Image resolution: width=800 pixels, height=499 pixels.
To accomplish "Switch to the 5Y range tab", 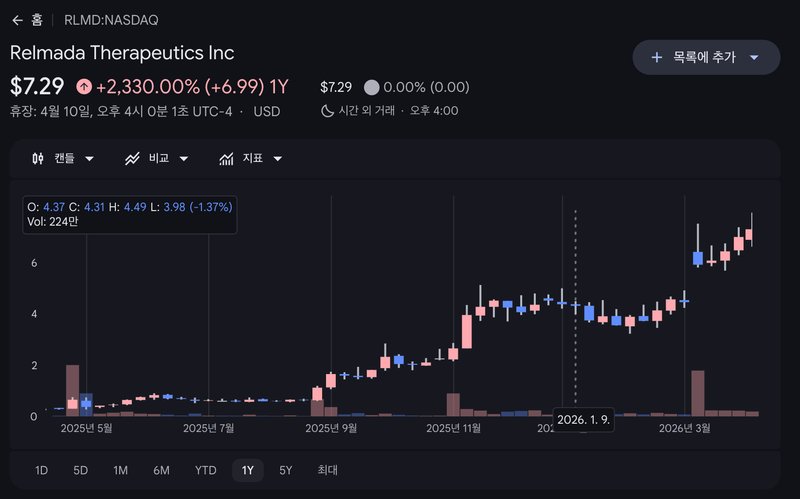I will (x=286, y=470).
